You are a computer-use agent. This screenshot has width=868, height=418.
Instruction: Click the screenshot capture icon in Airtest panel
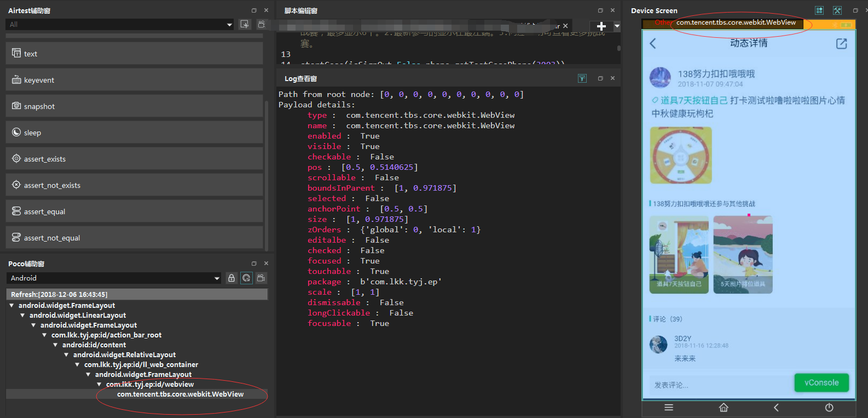tap(245, 24)
